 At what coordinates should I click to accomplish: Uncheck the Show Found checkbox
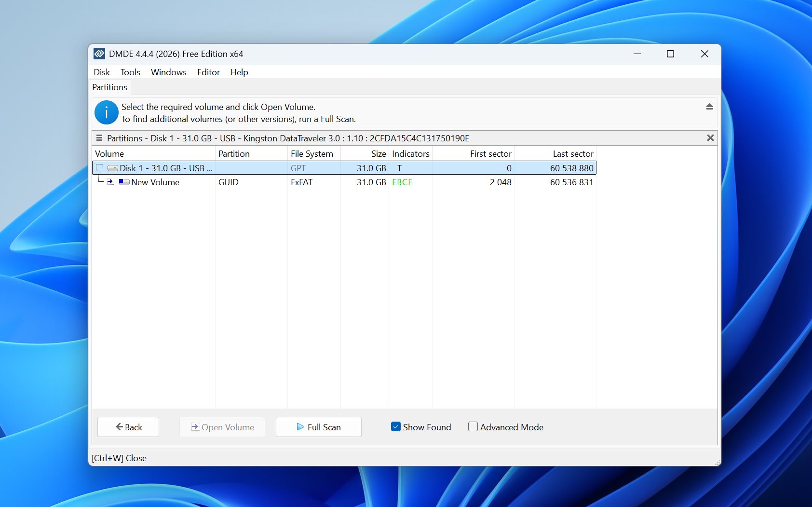click(396, 427)
